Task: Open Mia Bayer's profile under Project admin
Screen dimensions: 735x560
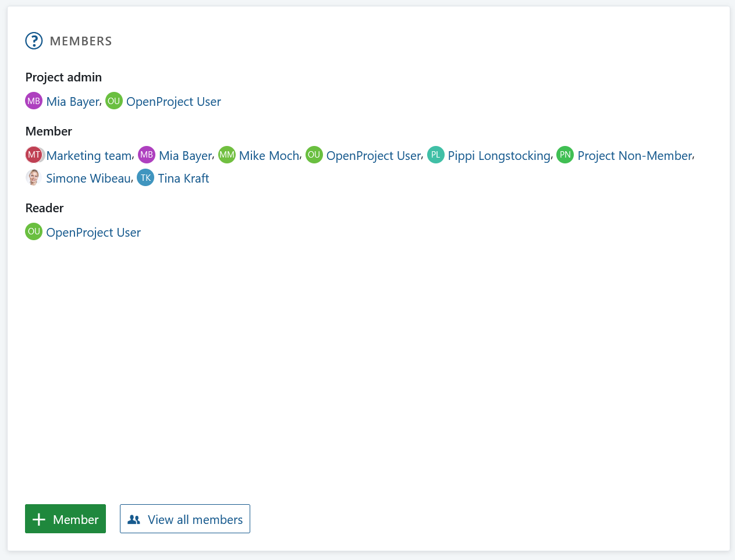Action: coord(73,102)
